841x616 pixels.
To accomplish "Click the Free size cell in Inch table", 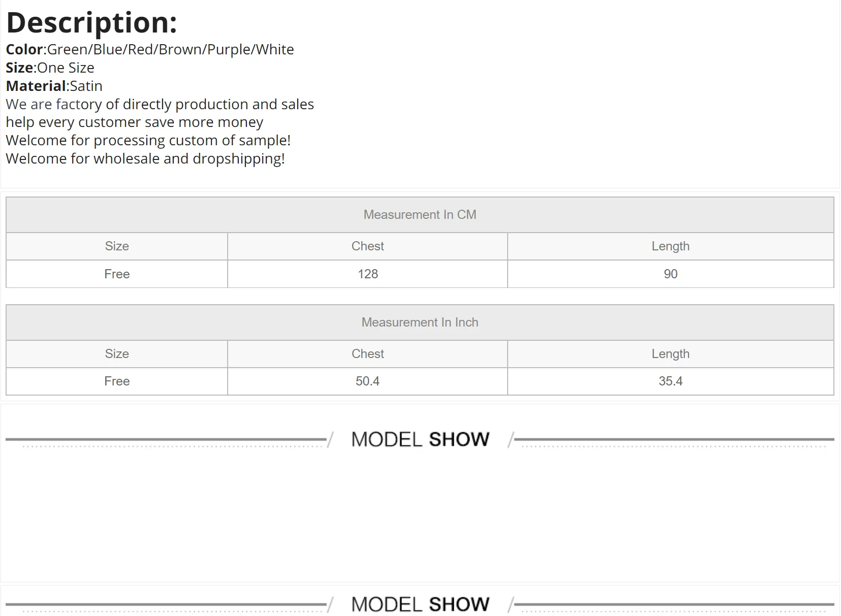I will (117, 381).
